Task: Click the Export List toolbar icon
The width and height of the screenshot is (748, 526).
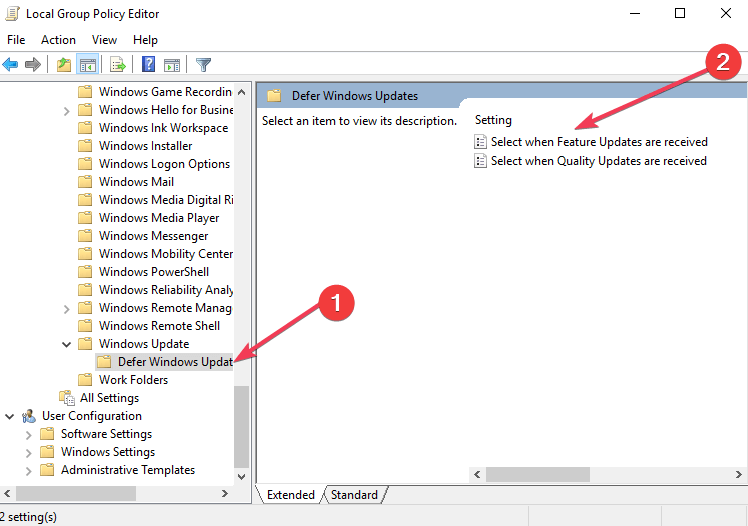Action: (x=117, y=64)
